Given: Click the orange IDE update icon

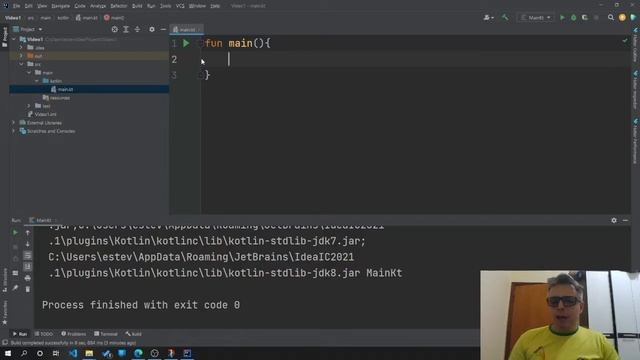Looking at the screenshot, I should click(622, 18).
